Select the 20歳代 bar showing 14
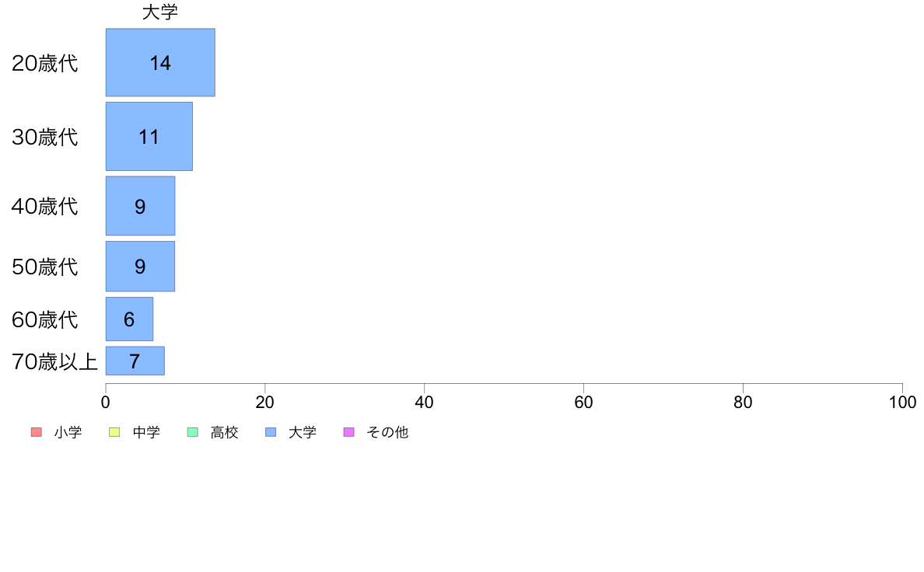Image resolution: width=924 pixels, height=572 pixels. [x=160, y=62]
